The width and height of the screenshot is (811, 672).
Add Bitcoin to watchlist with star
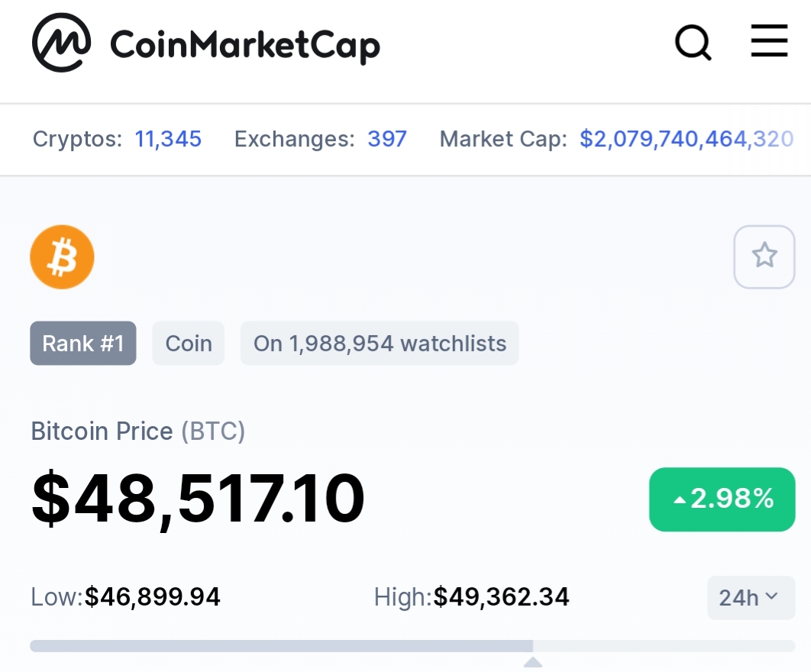click(x=764, y=257)
